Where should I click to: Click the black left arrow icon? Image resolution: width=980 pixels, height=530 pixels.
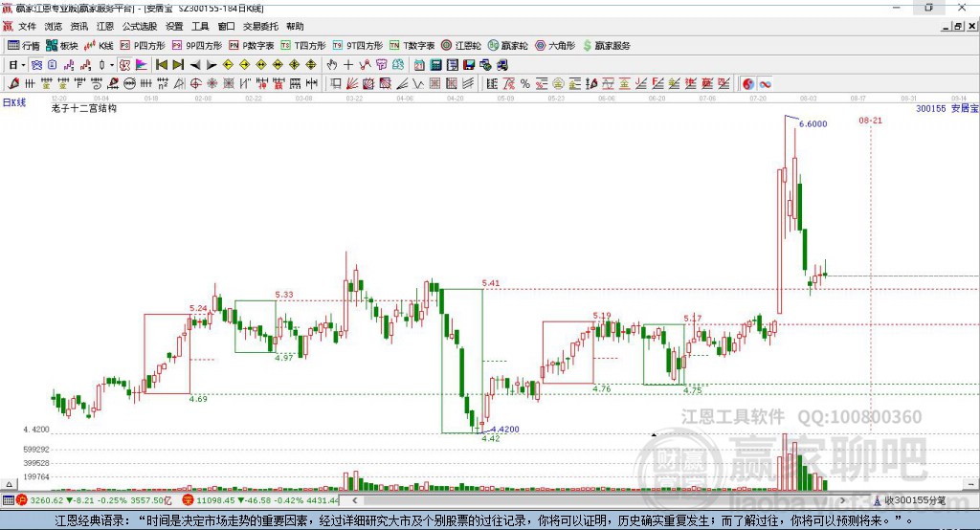click(x=195, y=65)
